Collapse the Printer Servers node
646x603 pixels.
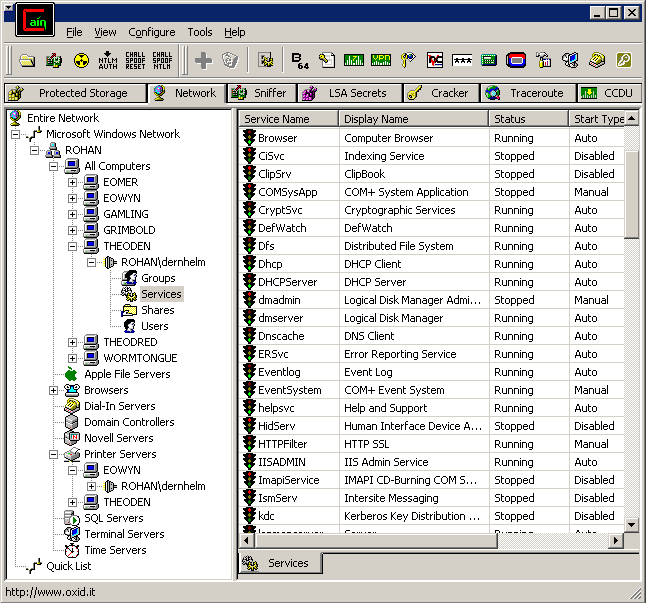coord(54,454)
